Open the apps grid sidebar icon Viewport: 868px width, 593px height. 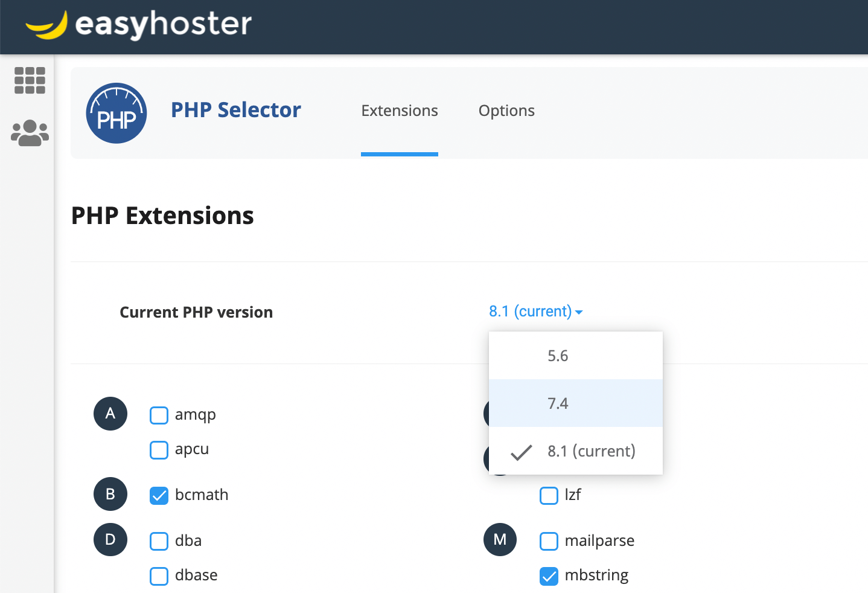[30, 80]
